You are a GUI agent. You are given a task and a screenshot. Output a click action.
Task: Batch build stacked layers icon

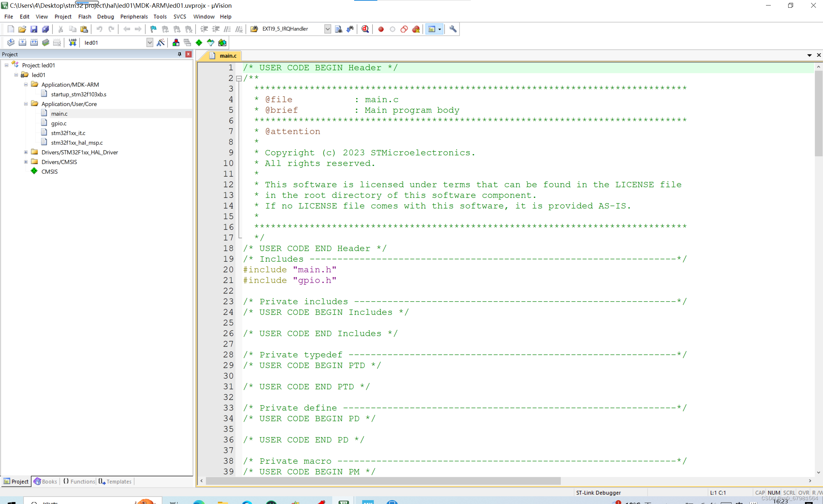(46, 43)
